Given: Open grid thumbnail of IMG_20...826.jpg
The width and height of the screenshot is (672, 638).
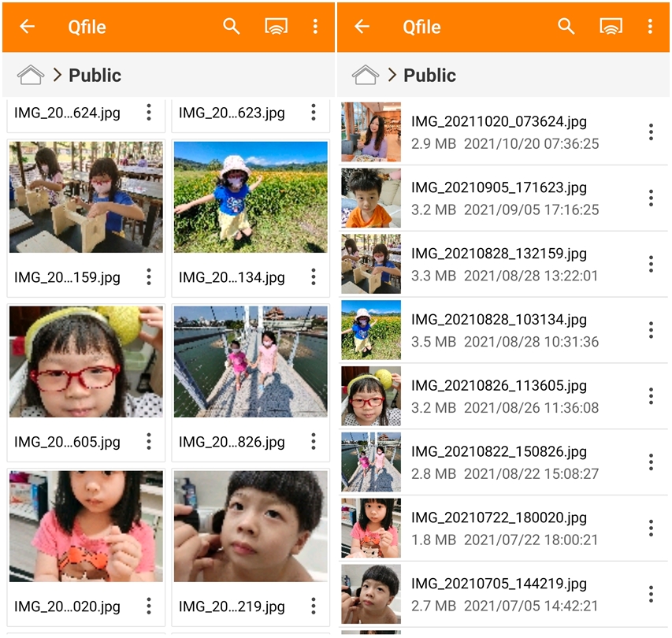Looking at the screenshot, I should [251, 362].
